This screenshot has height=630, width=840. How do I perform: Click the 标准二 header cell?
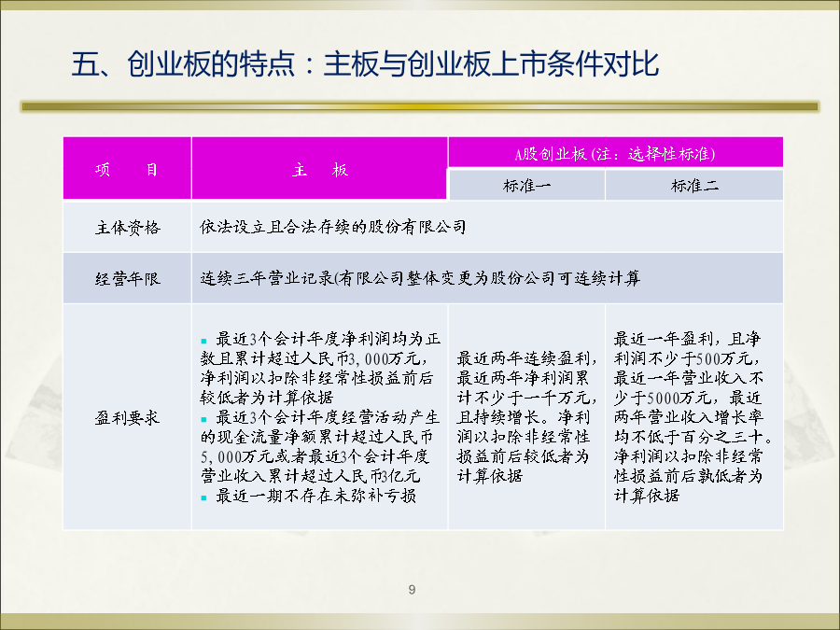click(694, 186)
